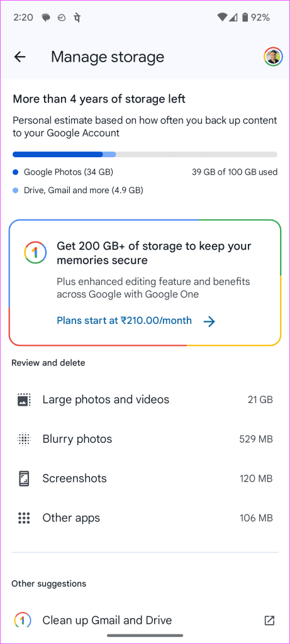Open Plans start at ₹210.00/month link
The height and width of the screenshot is (644, 290).
(124, 320)
